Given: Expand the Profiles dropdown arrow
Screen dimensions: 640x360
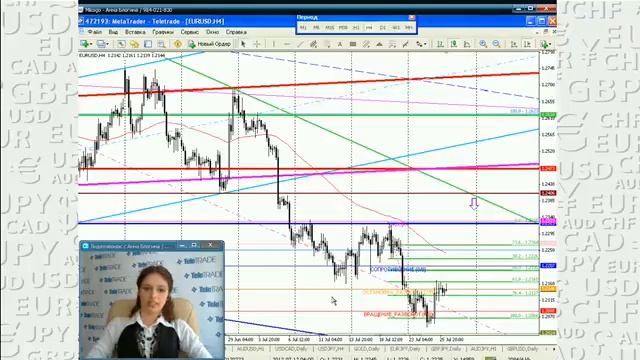Looking at the screenshot, I should [107, 44].
